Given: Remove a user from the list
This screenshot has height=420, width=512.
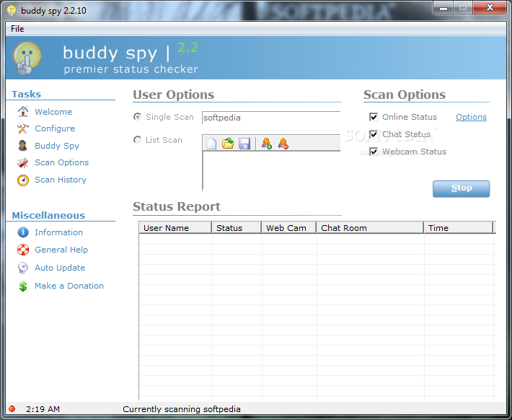Looking at the screenshot, I should pyautogui.click(x=283, y=144).
